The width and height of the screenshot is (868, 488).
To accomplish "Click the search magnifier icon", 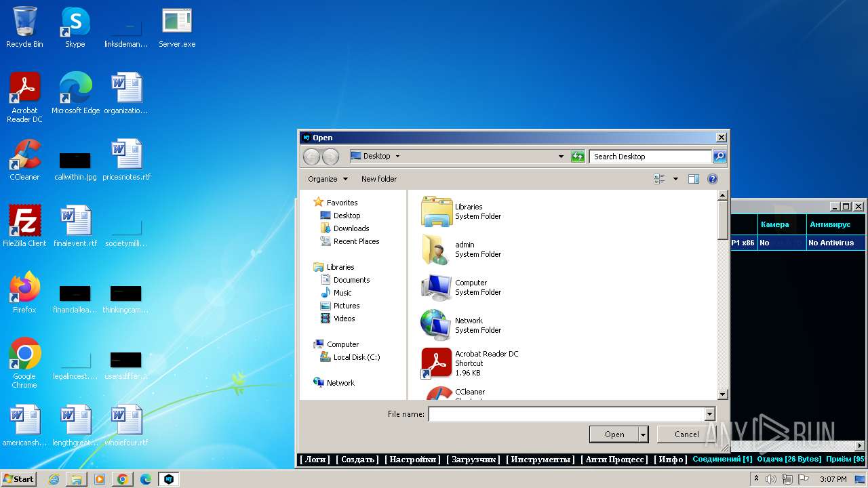I will pos(719,157).
